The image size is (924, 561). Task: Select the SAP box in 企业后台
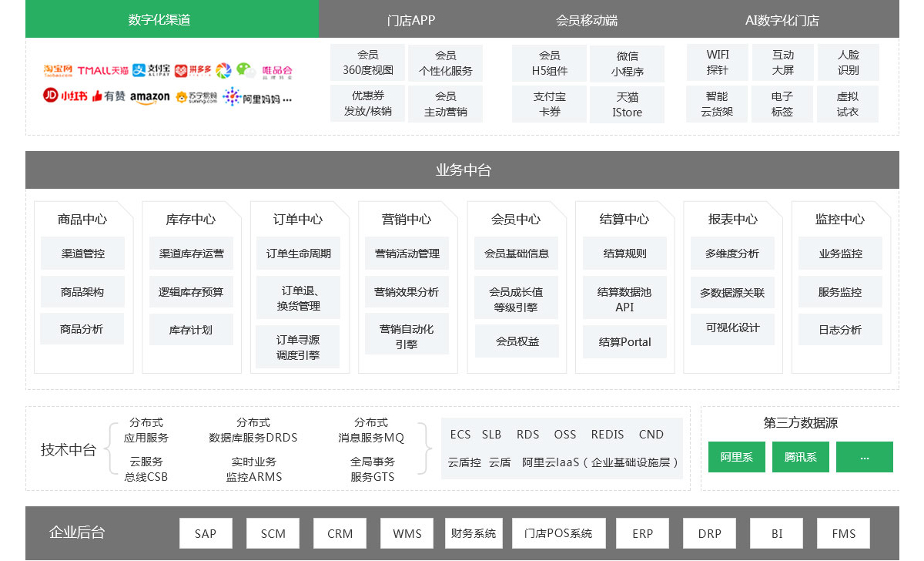pos(206,533)
